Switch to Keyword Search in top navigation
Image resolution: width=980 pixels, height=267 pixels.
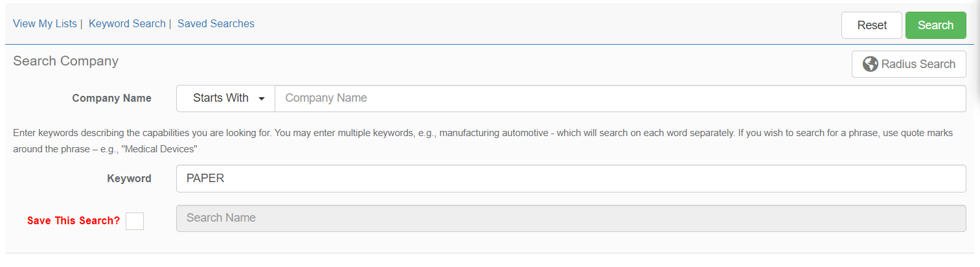click(x=127, y=23)
